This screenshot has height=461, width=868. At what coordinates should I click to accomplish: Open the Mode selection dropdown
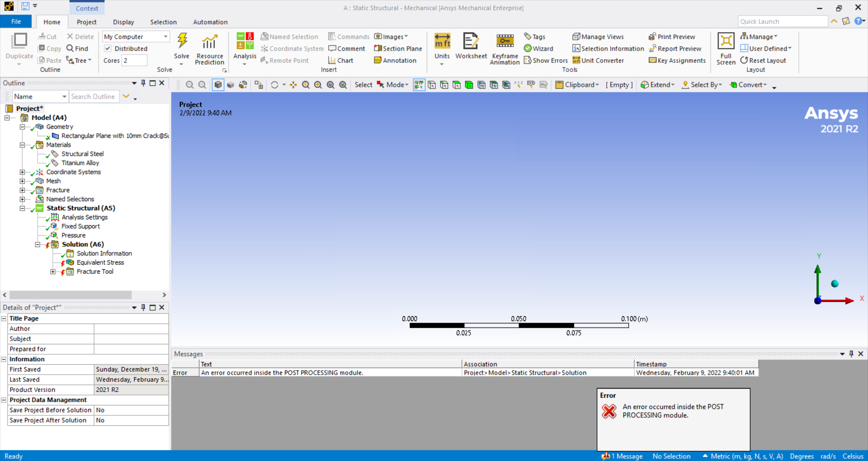pos(392,85)
